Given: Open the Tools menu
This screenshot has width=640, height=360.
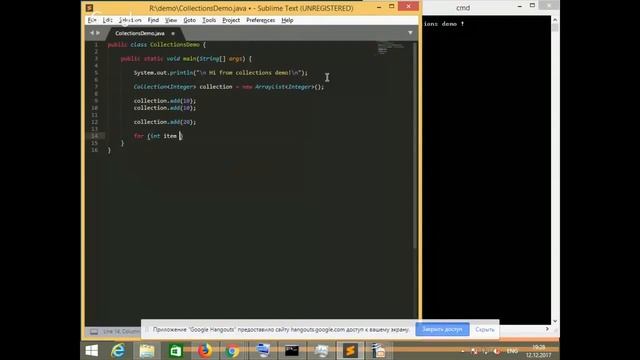Looking at the screenshot, I should click(x=209, y=20).
